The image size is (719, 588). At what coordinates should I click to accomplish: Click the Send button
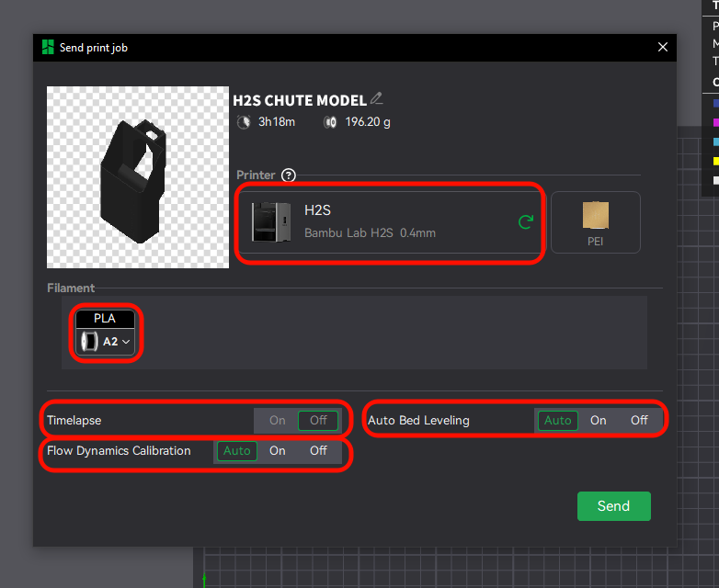[613, 506]
